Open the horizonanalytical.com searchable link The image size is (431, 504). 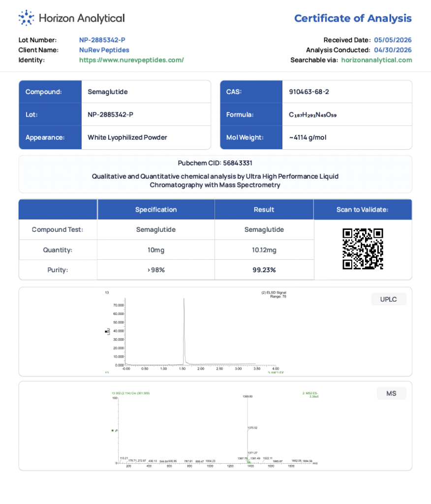376,60
